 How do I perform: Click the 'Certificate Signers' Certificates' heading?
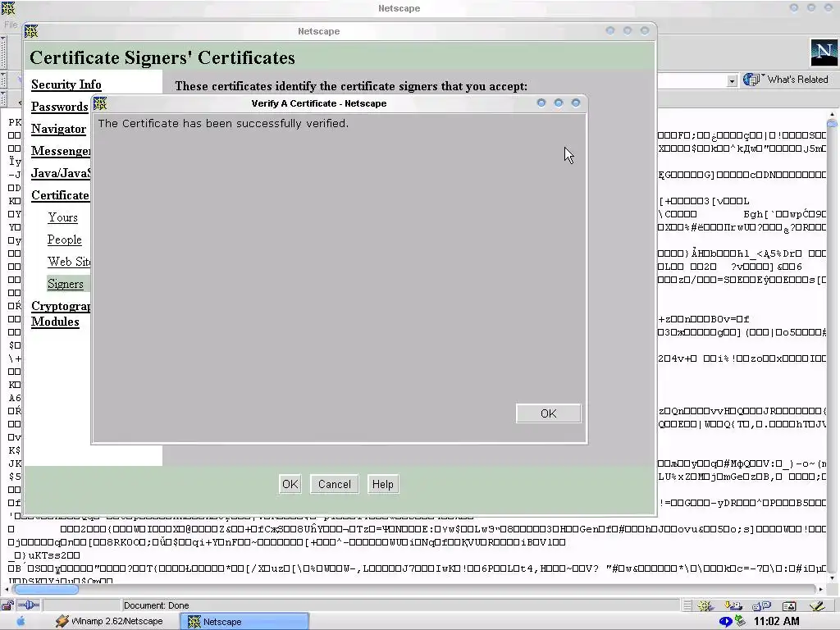[162, 58]
